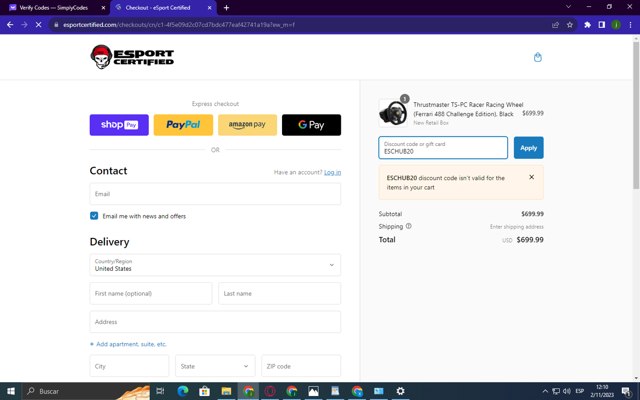Open the Opera browser taskbar icon

[270, 391]
